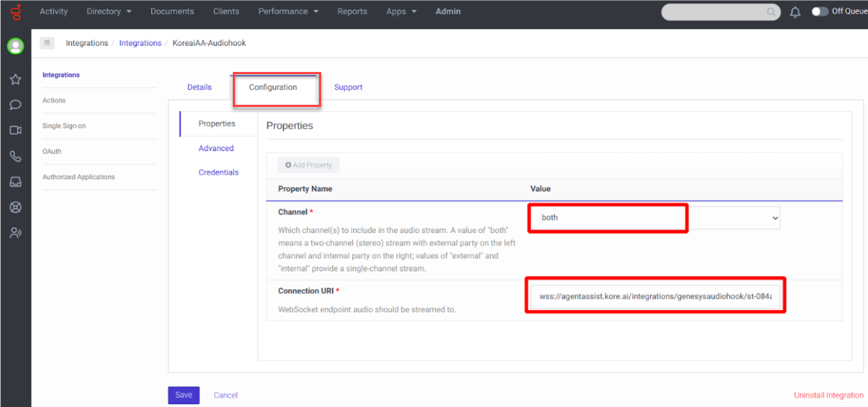Click the Save button
The height and width of the screenshot is (407, 868).
(x=184, y=395)
